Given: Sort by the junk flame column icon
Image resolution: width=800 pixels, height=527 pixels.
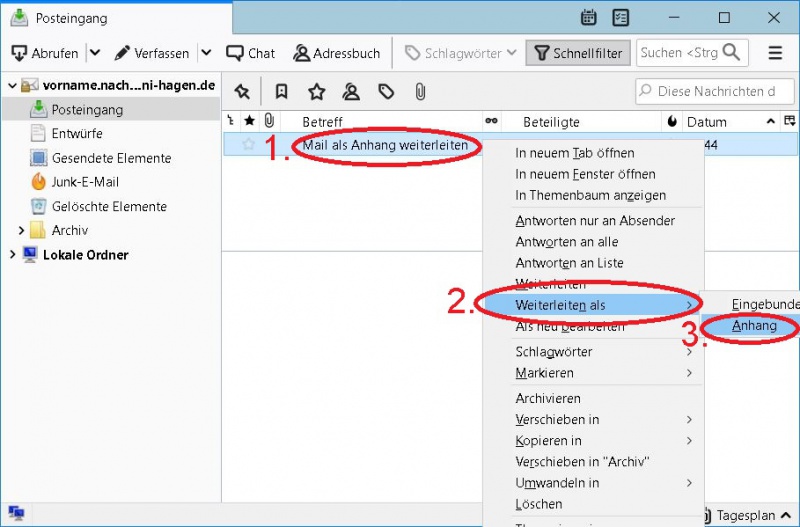Looking at the screenshot, I should tap(672, 121).
